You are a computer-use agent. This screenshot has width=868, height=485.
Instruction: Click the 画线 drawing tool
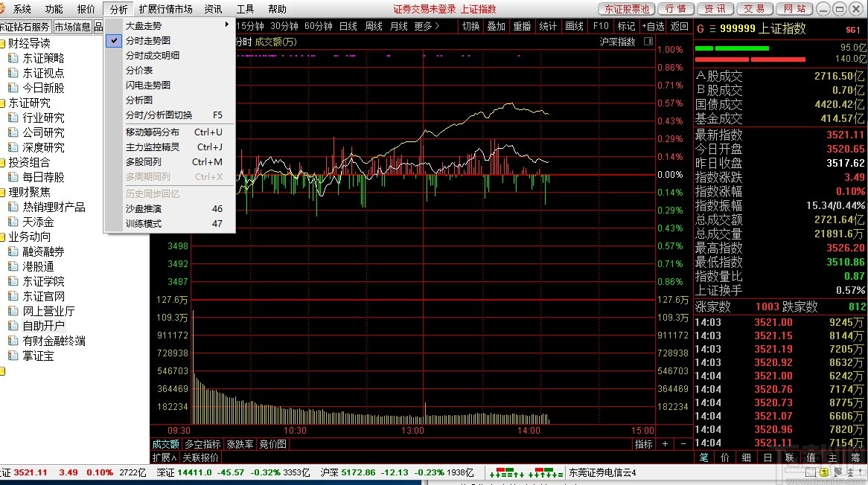(x=574, y=25)
